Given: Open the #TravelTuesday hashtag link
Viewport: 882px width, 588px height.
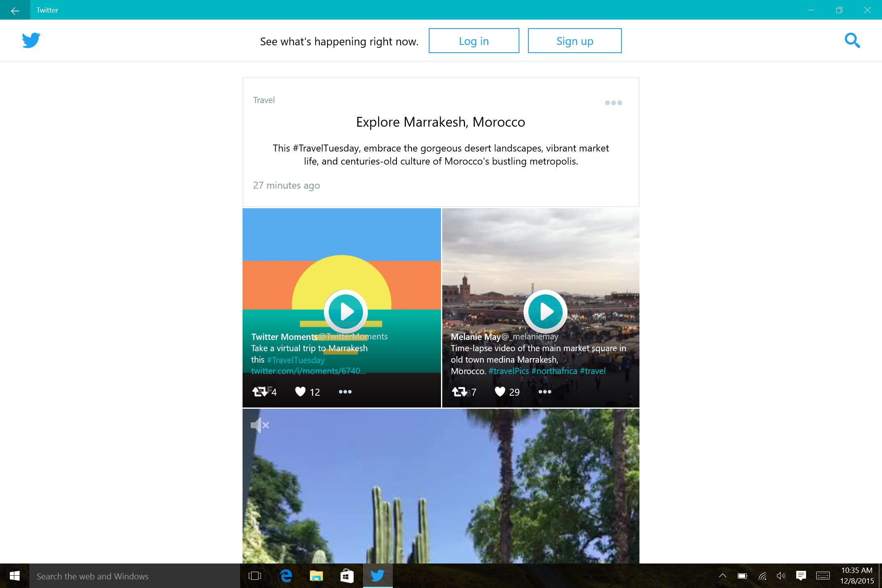Looking at the screenshot, I should [x=296, y=360].
